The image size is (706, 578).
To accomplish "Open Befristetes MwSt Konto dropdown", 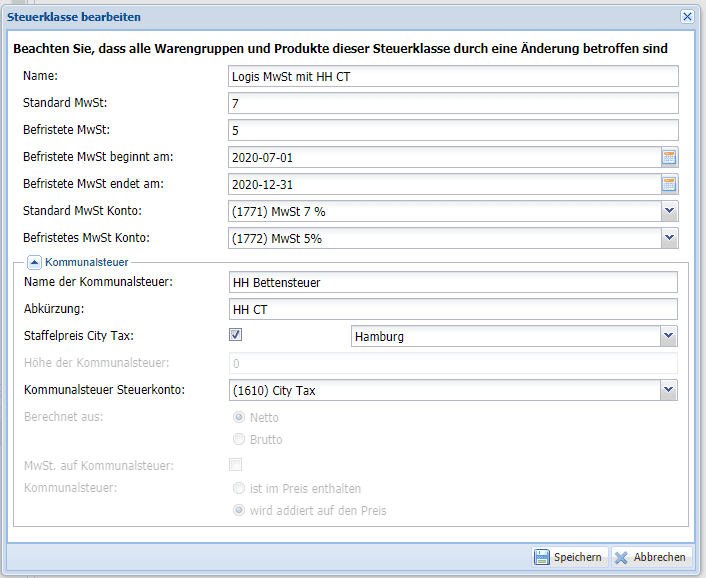I will coord(669,238).
